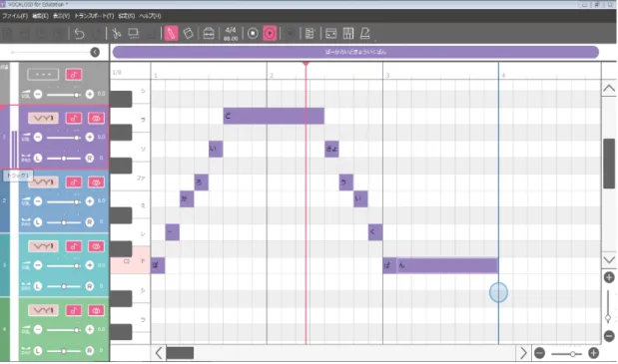Select the long note labeled と
The width and height of the screenshot is (618, 364).
pos(274,116)
